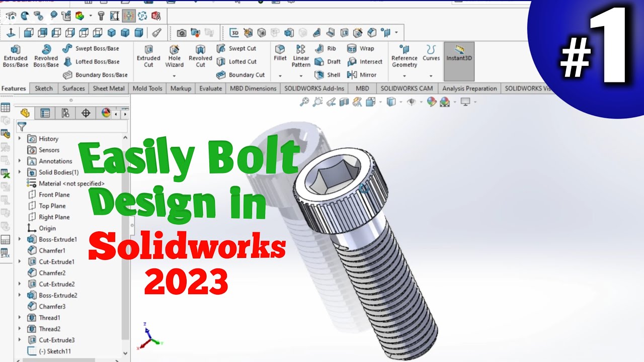644x362 pixels.
Task: Toggle Hide/Show Items eye icon
Action: pos(412,102)
